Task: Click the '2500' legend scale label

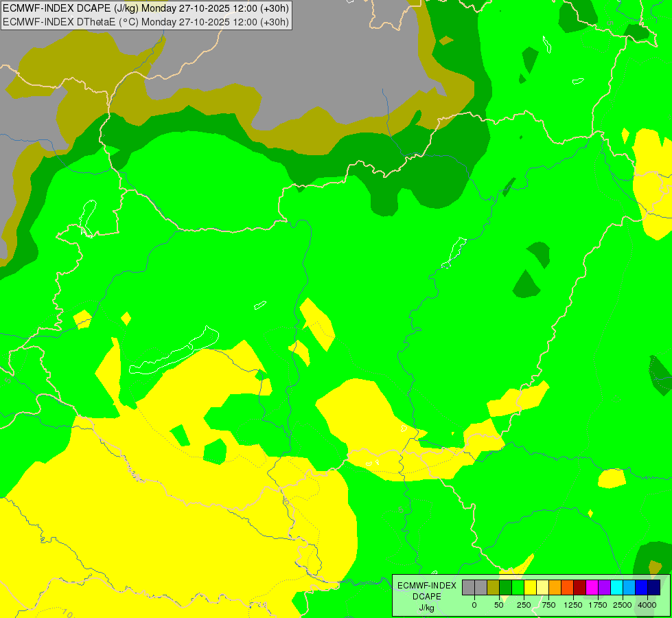Action: 623,605
